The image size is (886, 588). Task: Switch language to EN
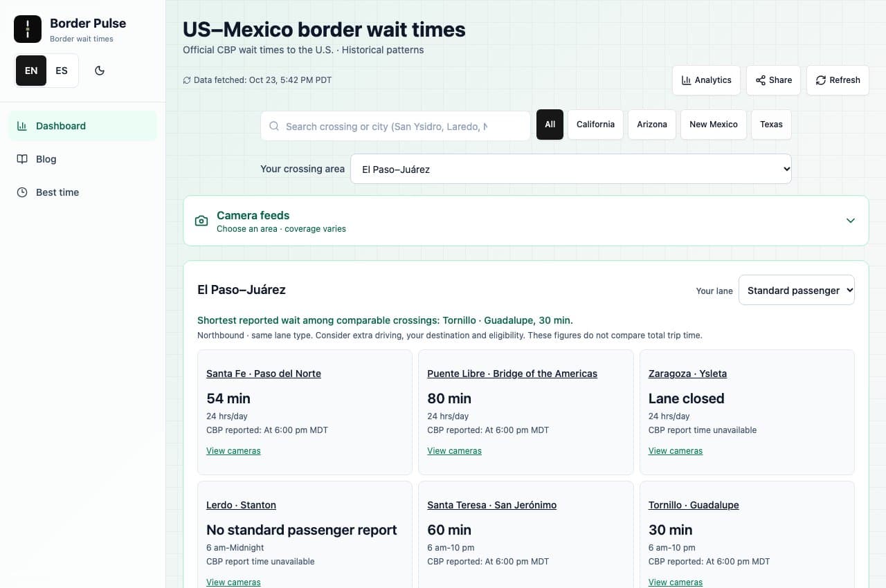pyautogui.click(x=31, y=71)
